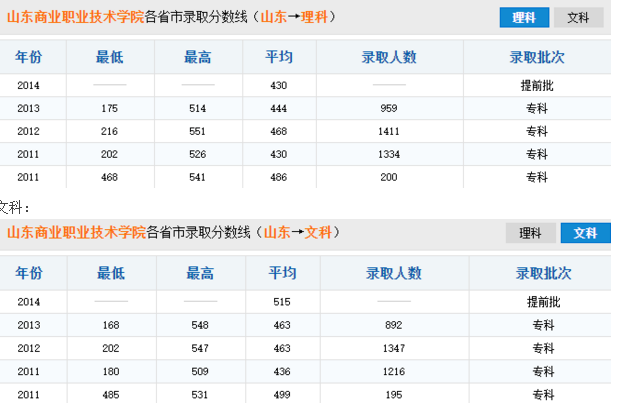The image size is (619, 414).
Task: Select 提前批 cell in the 理科 table
Action: pyautogui.click(x=537, y=85)
